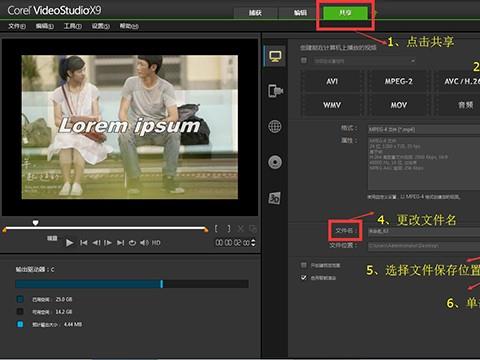Select the 3D movie output icon
Image resolution: width=480 pixels, height=360 pixels.
point(275,198)
